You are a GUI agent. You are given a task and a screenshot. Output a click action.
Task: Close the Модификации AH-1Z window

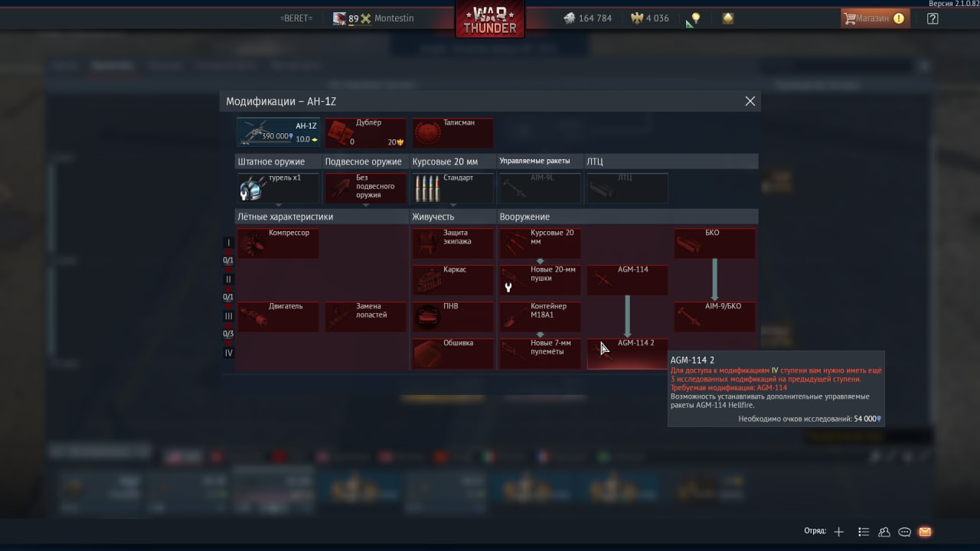(750, 101)
